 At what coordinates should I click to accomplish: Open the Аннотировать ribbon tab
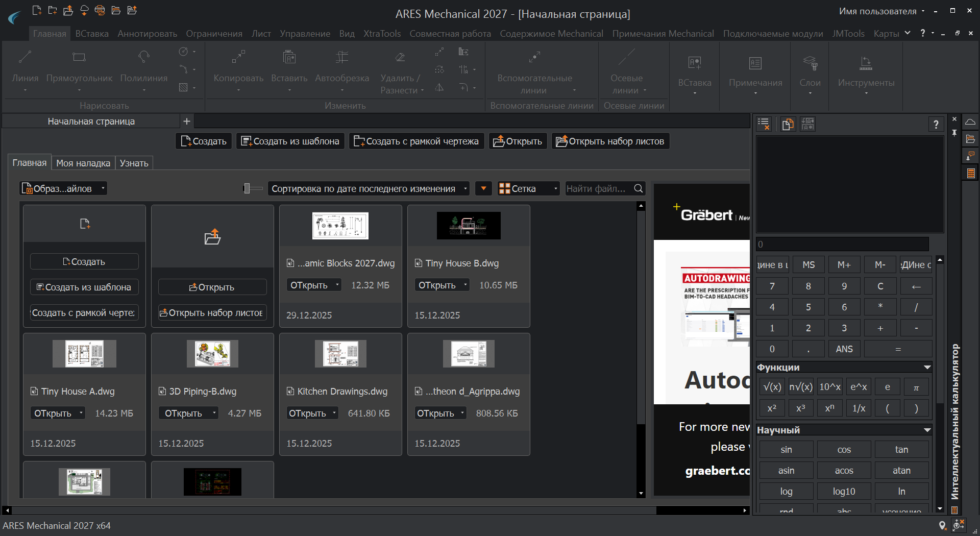[148, 34]
